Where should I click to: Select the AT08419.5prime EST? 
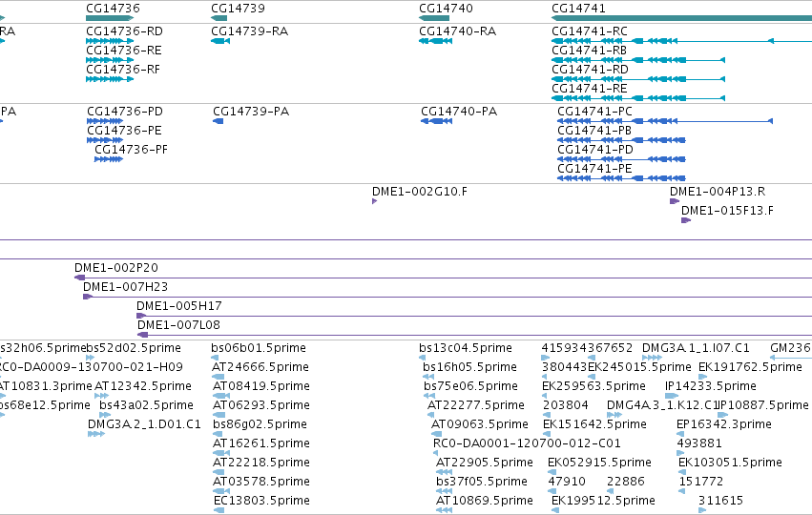tap(221, 396)
